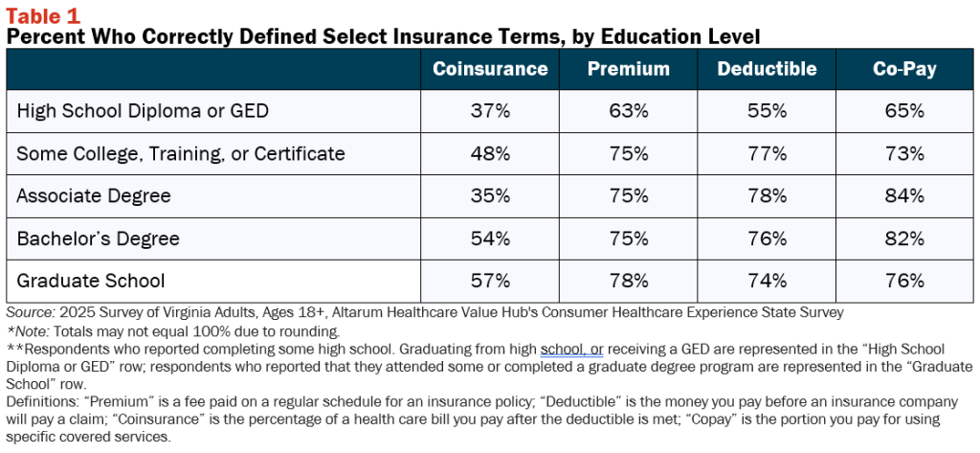
Task: Select the table title about Insurance Terms
Action: 383,37
